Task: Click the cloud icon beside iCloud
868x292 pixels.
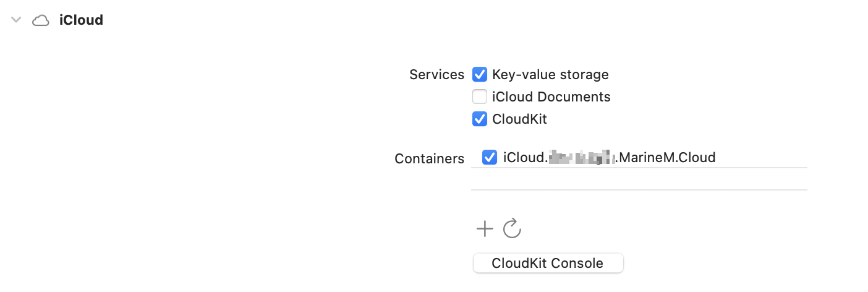Action: 41,20
